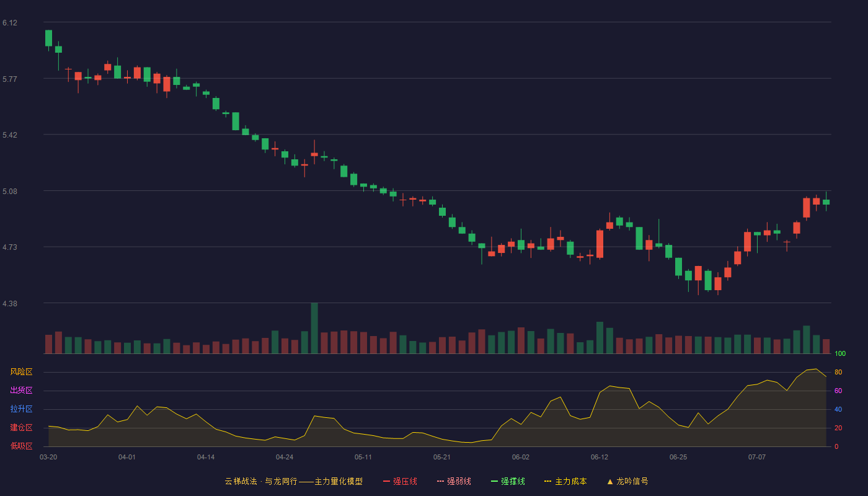The height and width of the screenshot is (496, 868).
Task: Toggle the 强撑线 legend series
Action: [508, 481]
